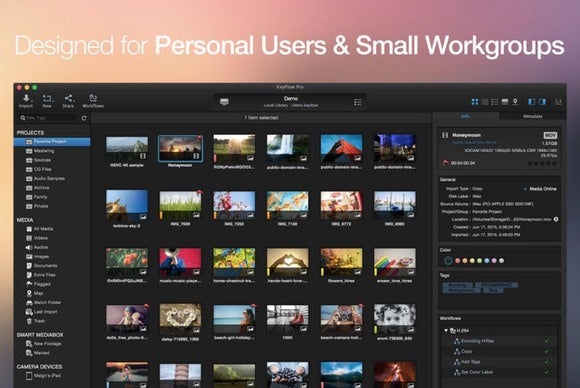Click in the Title, Tags search field
580x388 pixels.
pos(49,118)
